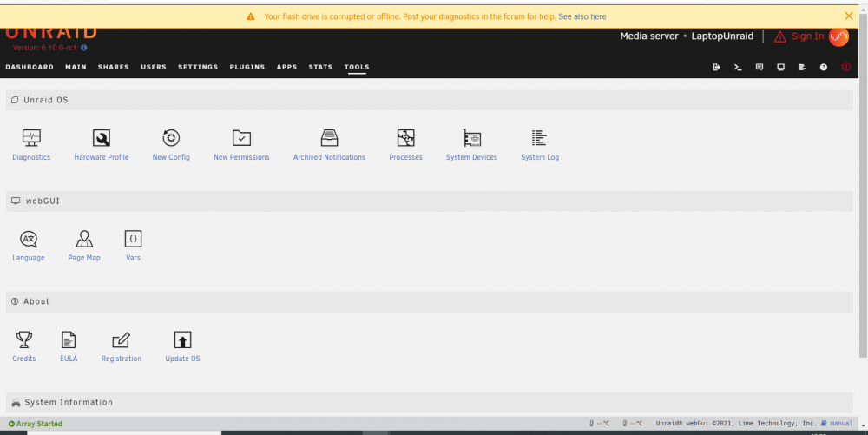Image resolution: width=868 pixels, height=435 pixels.
Task: Click the orange Unraid account avatar
Action: coord(839,37)
